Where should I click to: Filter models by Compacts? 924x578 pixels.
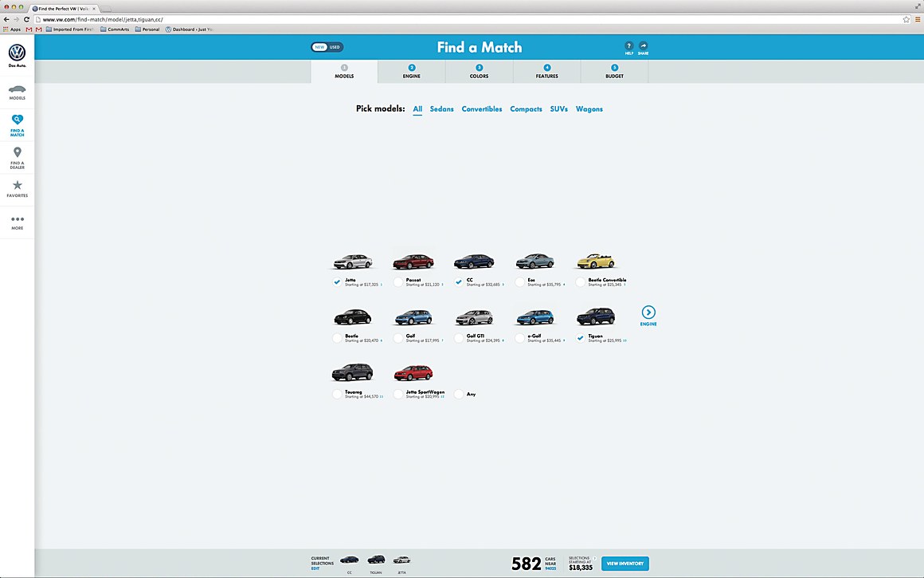pyautogui.click(x=526, y=109)
